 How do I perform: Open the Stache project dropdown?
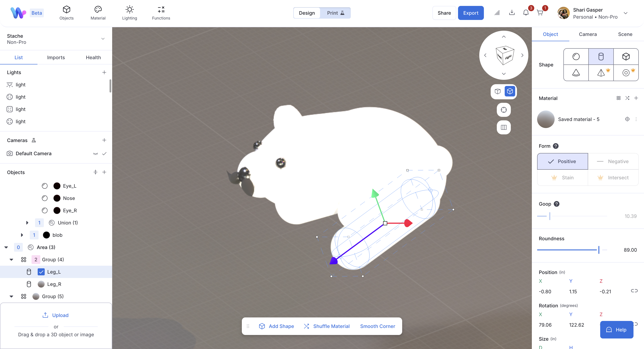coord(103,39)
